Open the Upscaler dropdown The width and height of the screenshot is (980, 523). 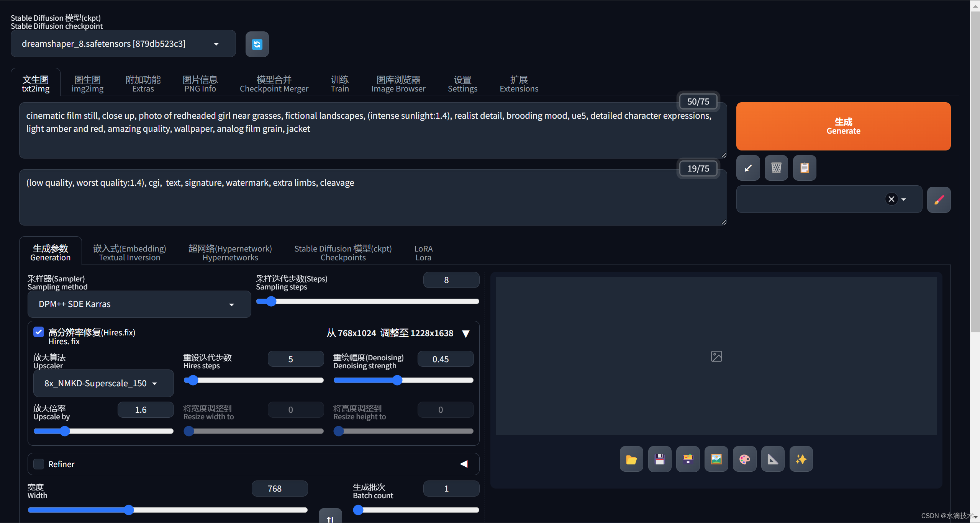point(103,383)
